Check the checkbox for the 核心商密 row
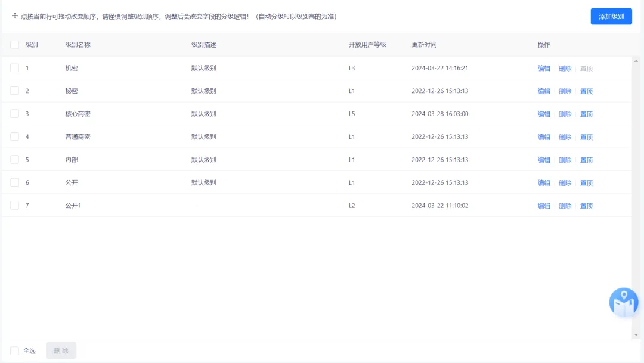The width and height of the screenshot is (644, 363). tap(15, 114)
